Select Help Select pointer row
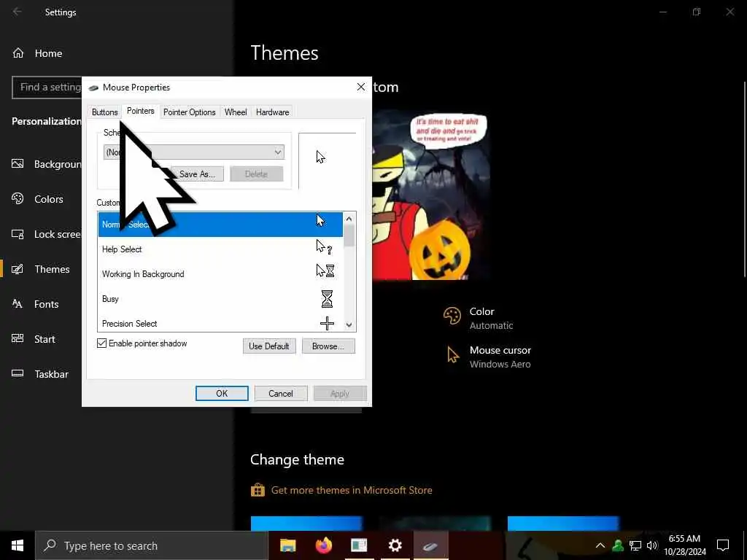Image resolution: width=747 pixels, height=560 pixels. (x=220, y=249)
